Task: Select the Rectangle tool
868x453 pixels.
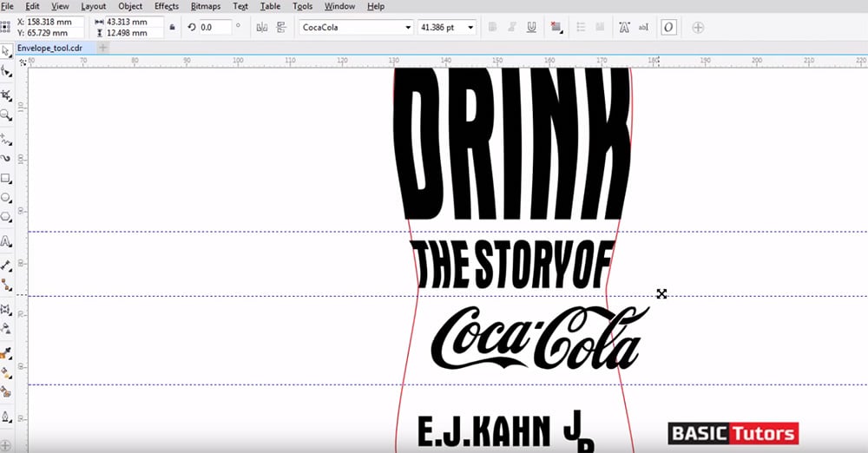Action: pos(6,178)
